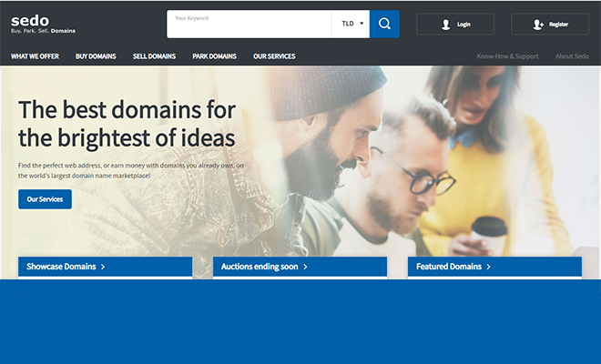Select Sell Domains in the navigation bar

[x=154, y=56]
